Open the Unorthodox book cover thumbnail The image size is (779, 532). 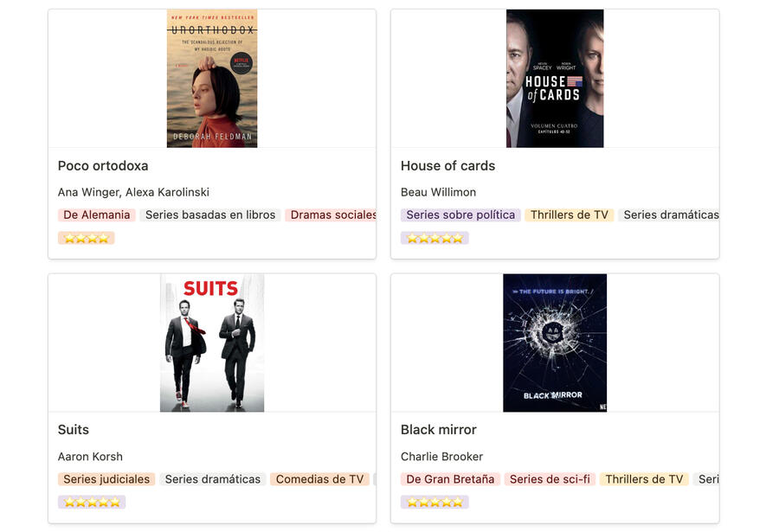pyautogui.click(x=212, y=79)
